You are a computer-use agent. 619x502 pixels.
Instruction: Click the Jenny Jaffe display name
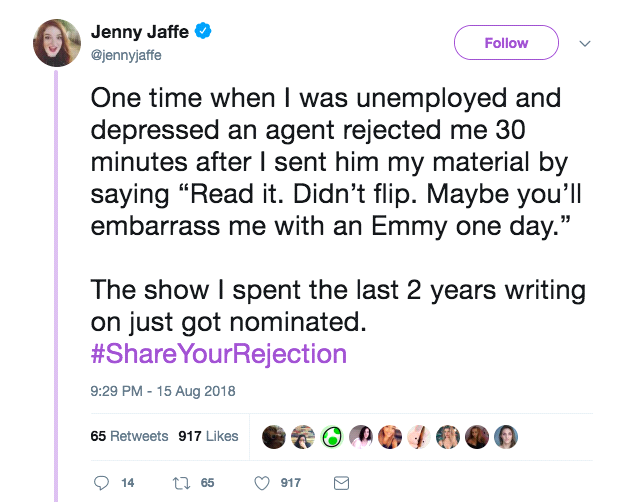[x=139, y=33]
